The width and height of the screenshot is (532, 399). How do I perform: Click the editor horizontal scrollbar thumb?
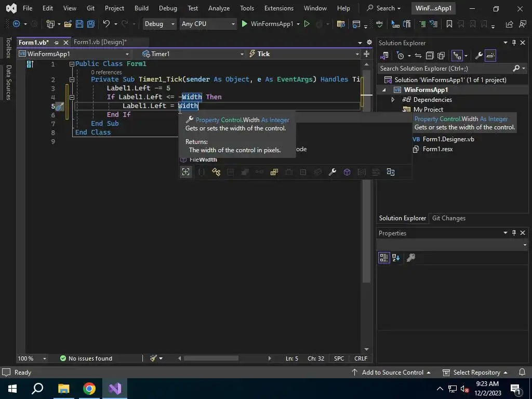click(x=211, y=358)
